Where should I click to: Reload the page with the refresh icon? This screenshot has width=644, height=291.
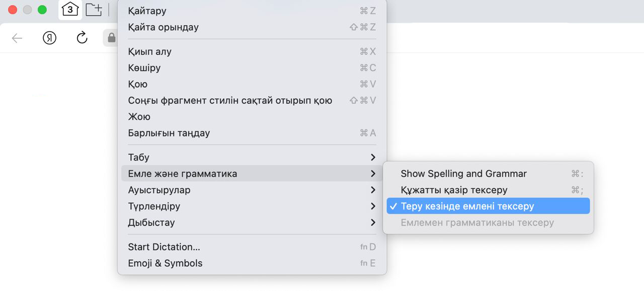tap(82, 38)
